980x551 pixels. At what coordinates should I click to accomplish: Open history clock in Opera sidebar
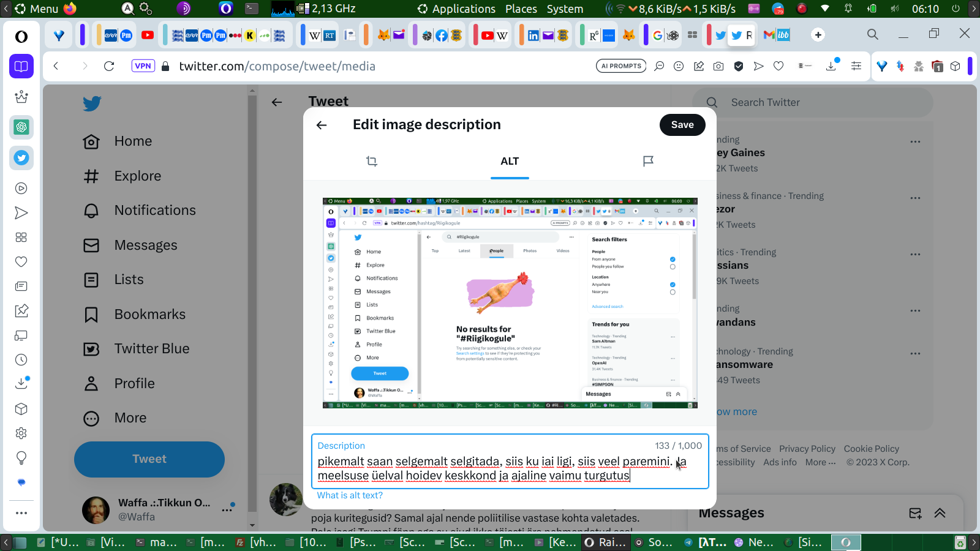tap(21, 360)
